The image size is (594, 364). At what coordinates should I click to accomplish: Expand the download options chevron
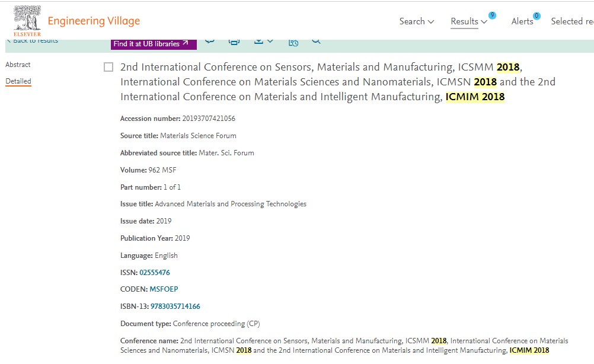270,41
